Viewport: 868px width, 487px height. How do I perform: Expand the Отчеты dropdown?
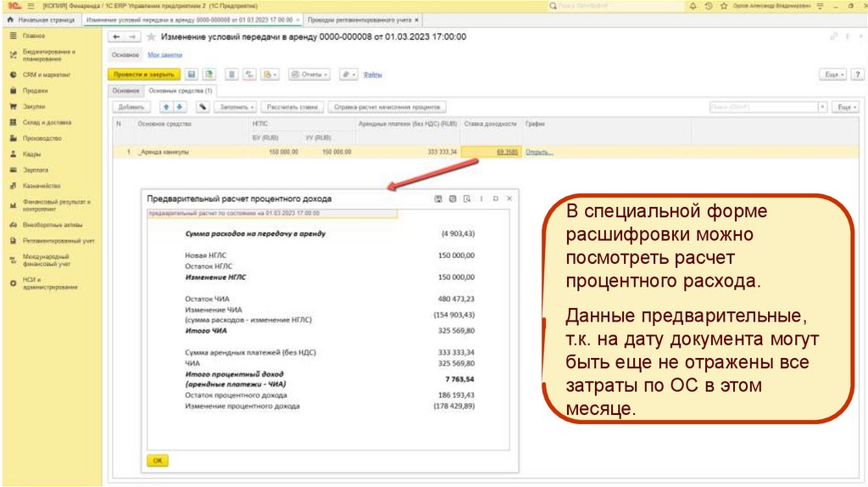[x=309, y=75]
